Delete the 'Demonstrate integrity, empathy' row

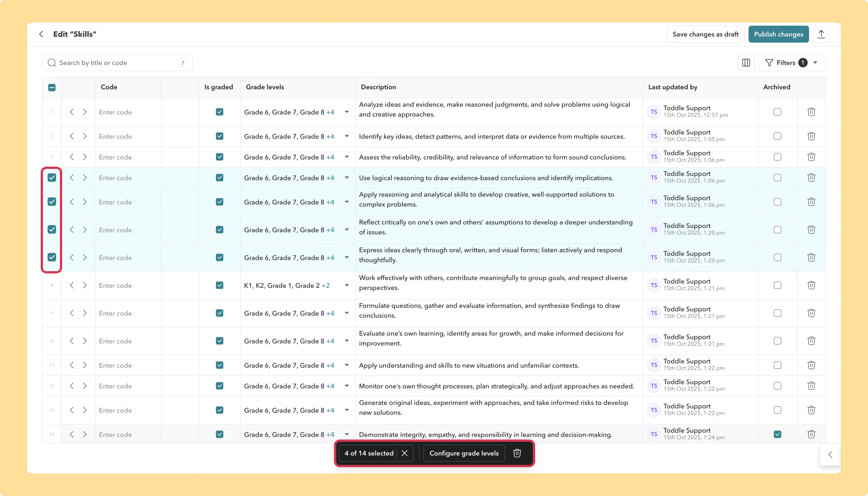811,434
